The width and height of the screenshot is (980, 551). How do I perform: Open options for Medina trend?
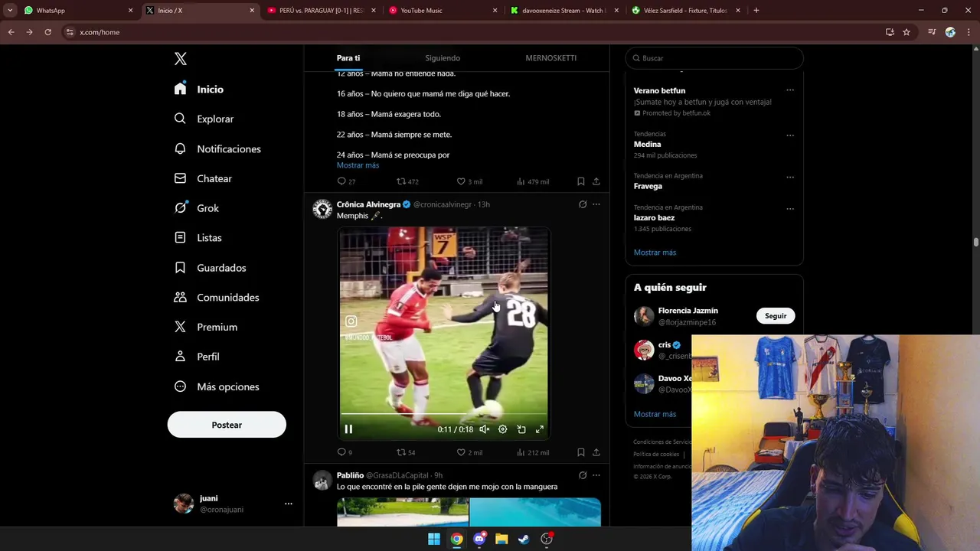coord(790,135)
